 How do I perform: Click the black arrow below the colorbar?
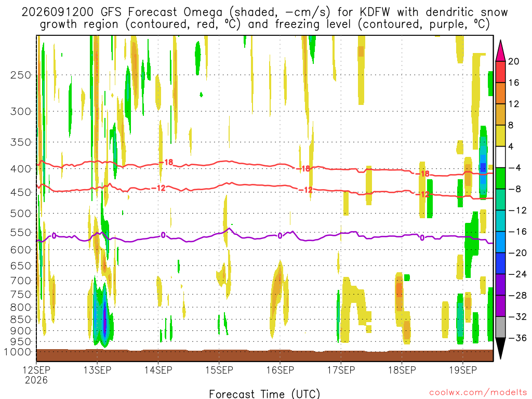pos(500,348)
